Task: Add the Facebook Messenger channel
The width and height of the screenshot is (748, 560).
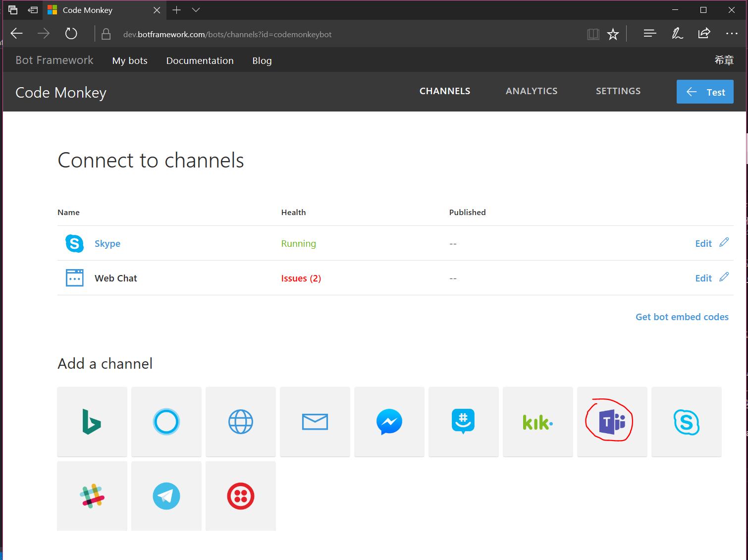Action: point(389,422)
